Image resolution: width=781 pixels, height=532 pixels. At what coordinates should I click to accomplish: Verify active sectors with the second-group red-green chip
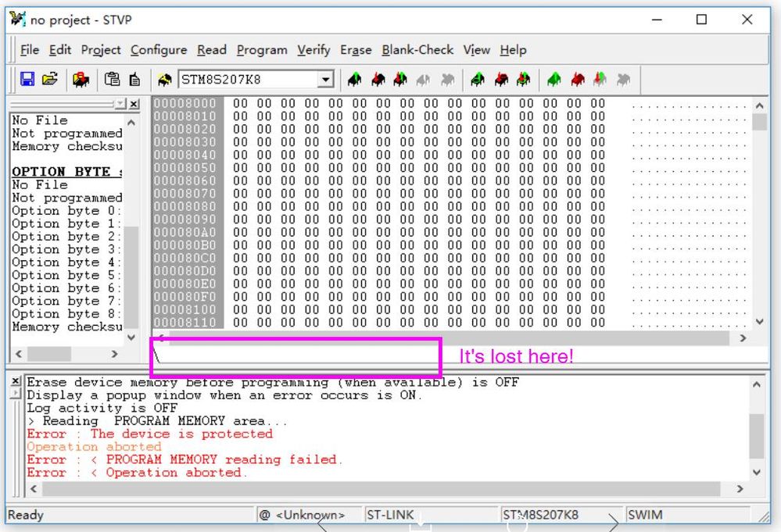pos(524,79)
